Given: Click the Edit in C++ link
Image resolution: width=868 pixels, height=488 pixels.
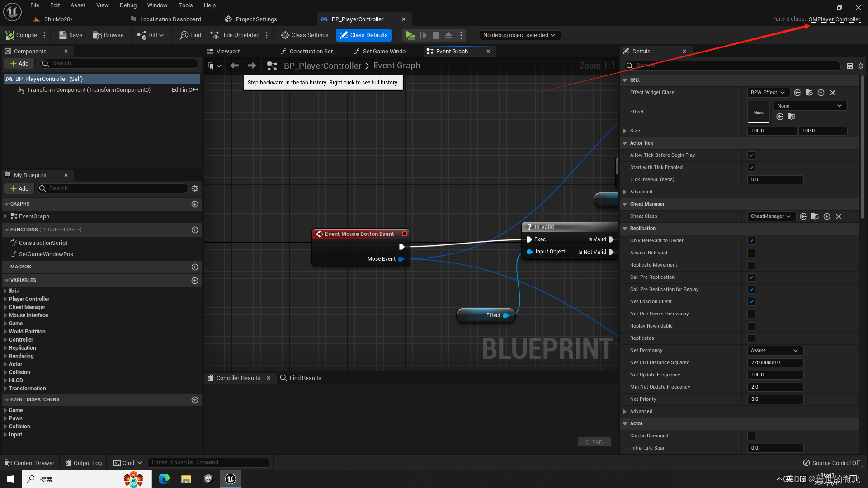Looking at the screenshot, I should 185,90.
